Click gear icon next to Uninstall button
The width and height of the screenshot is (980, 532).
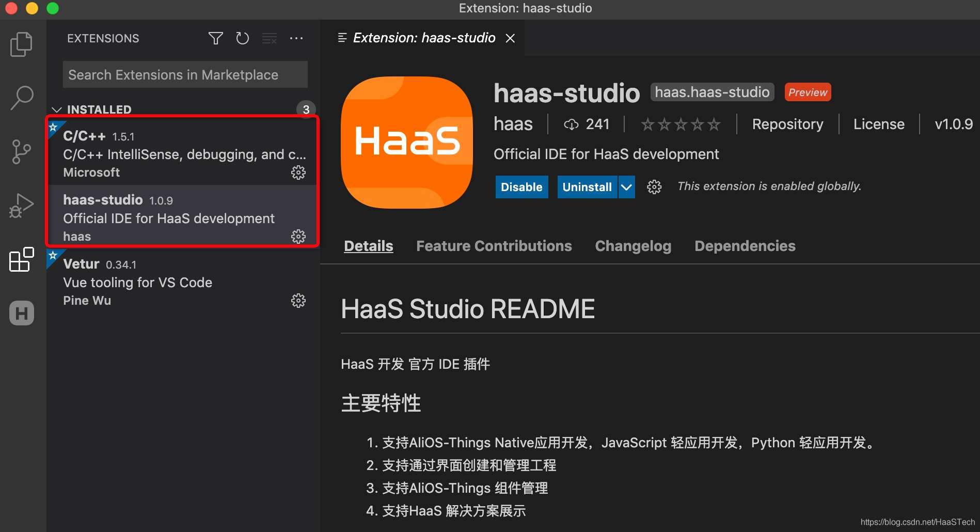654,187
